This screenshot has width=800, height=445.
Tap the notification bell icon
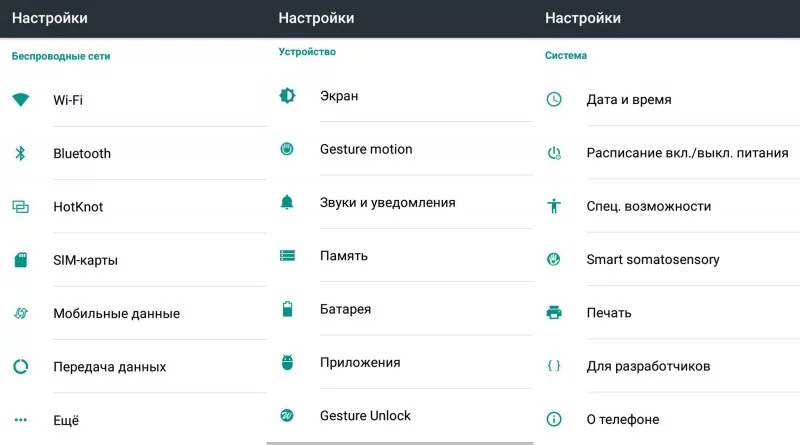click(287, 202)
